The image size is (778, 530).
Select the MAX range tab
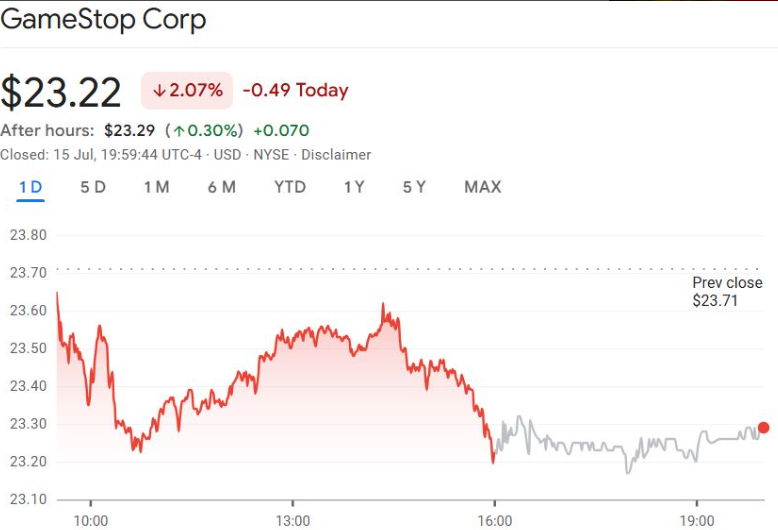pyautogui.click(x=483, y=187)
